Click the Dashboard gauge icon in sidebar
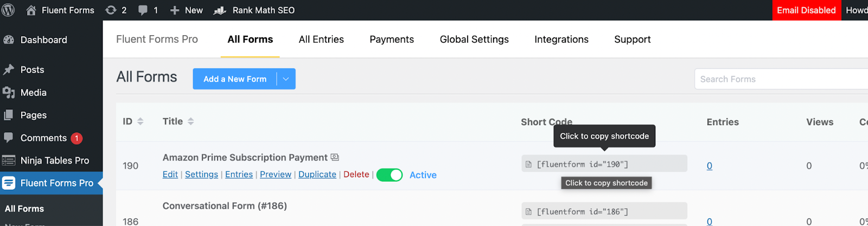 point(8,40)
